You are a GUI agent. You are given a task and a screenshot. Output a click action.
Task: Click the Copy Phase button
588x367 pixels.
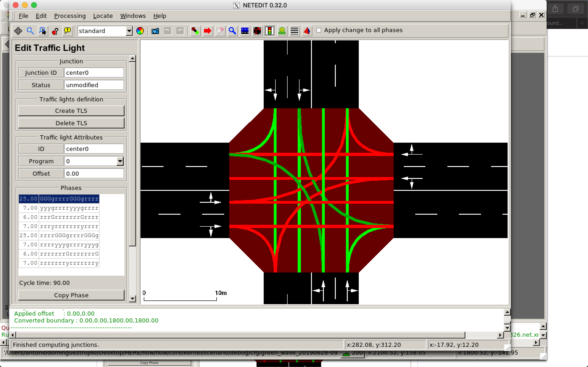point(71,295)
